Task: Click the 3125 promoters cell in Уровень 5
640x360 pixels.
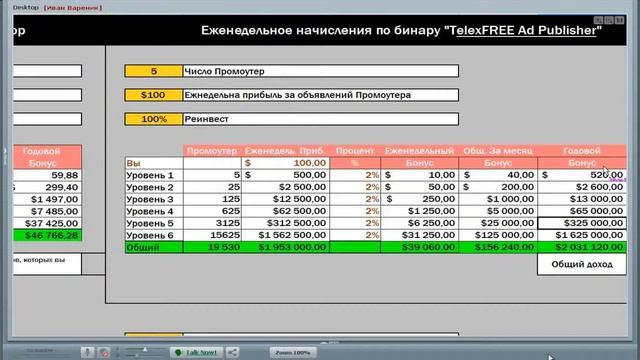Action: (212, 223)
